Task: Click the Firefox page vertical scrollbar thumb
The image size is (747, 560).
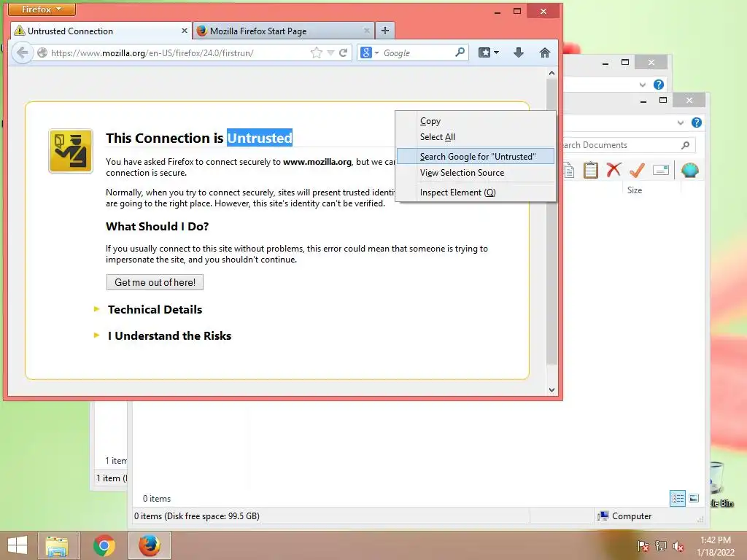Action: tap(551, 222)
